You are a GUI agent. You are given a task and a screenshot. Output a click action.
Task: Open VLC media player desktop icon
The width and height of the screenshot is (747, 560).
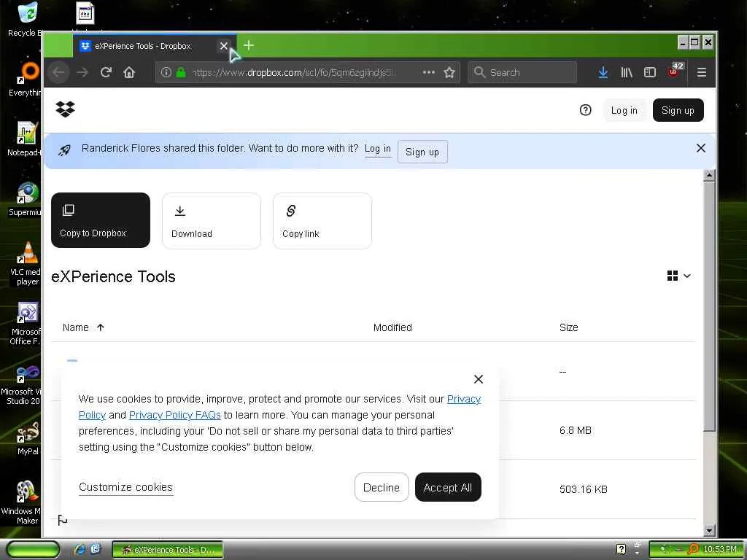[26, 263]
